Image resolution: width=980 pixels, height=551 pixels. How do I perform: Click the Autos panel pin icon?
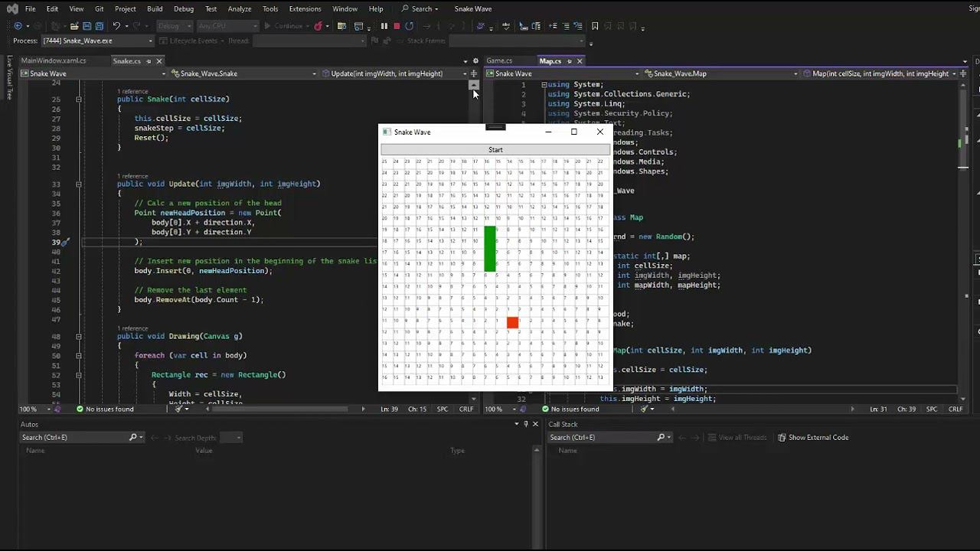pyautogui.click(x=525, y=424)
